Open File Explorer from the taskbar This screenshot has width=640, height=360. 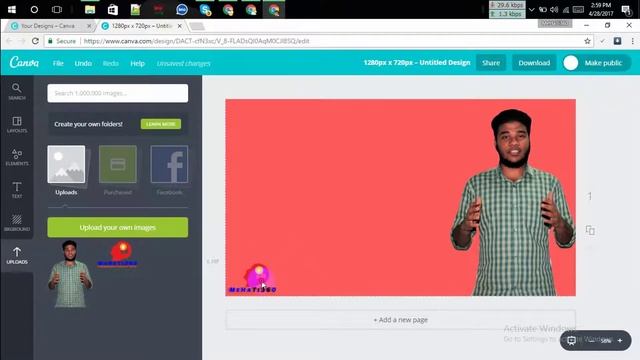pyautogui.click(x=90, y=9)
